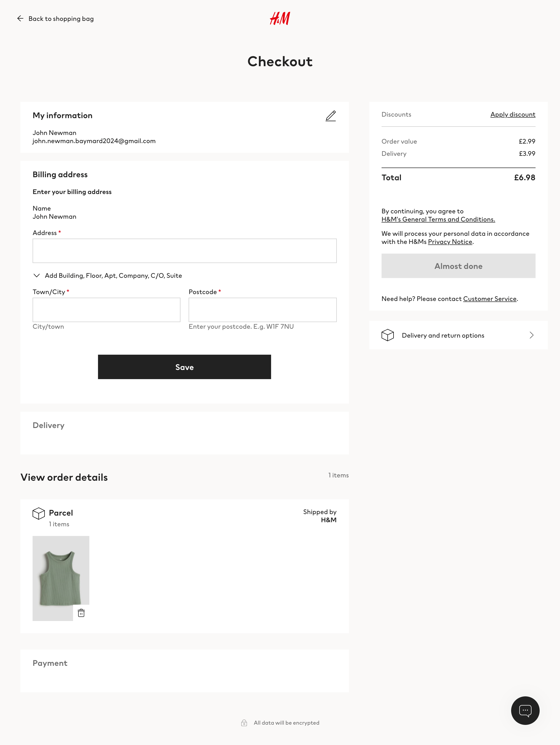
Task: Click the pencil icon to edit My information
Action: pos(330,116)
